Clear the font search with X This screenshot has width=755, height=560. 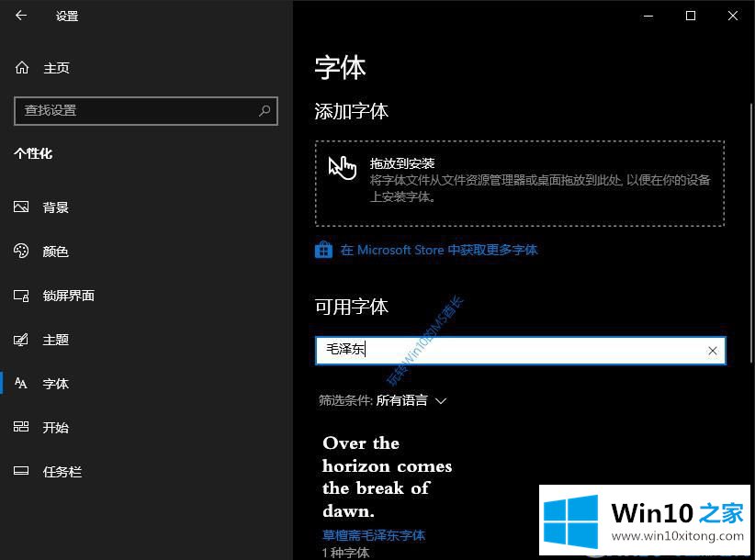(x=713, y=351)
